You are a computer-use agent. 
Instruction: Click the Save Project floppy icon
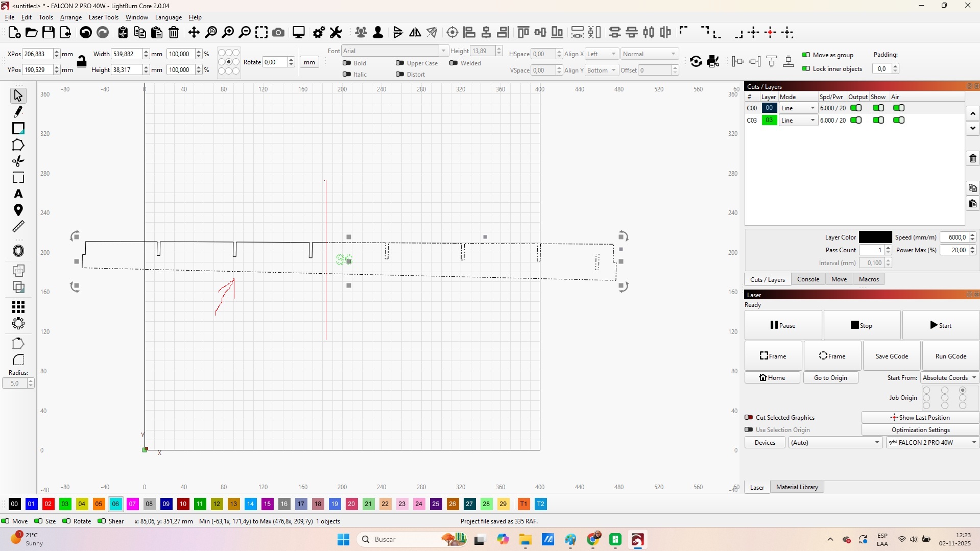click(x=49, y=33)
